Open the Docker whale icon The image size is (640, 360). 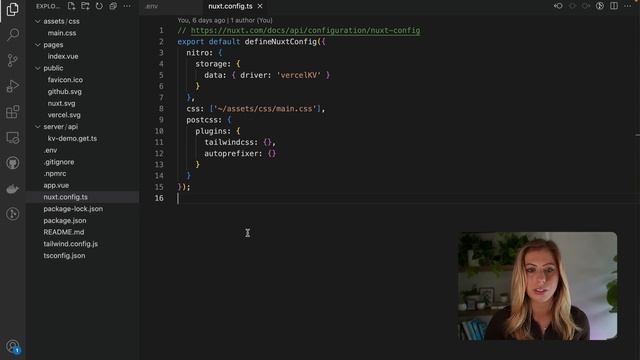click(13, 189)
